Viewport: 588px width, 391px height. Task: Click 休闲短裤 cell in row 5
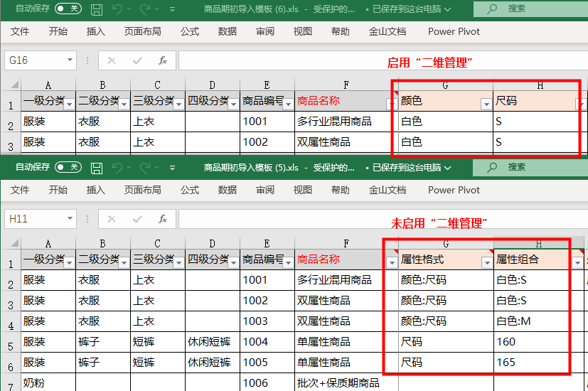(x=213, y=342)
